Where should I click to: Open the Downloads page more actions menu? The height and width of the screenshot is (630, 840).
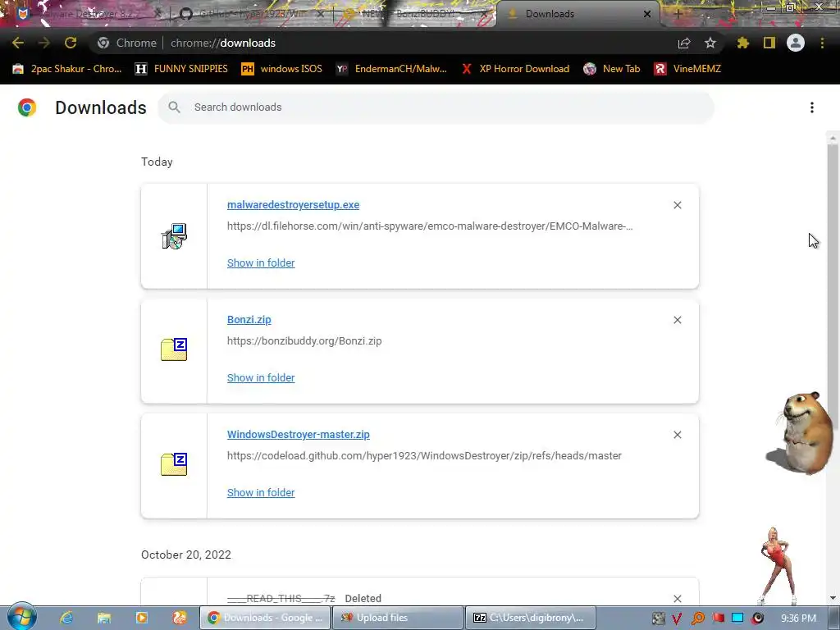(x=812, y=107)
